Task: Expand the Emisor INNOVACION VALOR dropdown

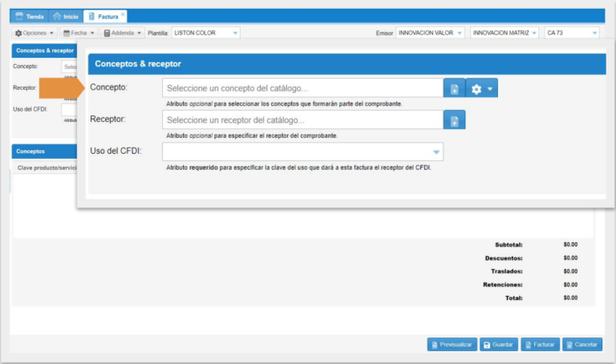Action: point(460,33)
